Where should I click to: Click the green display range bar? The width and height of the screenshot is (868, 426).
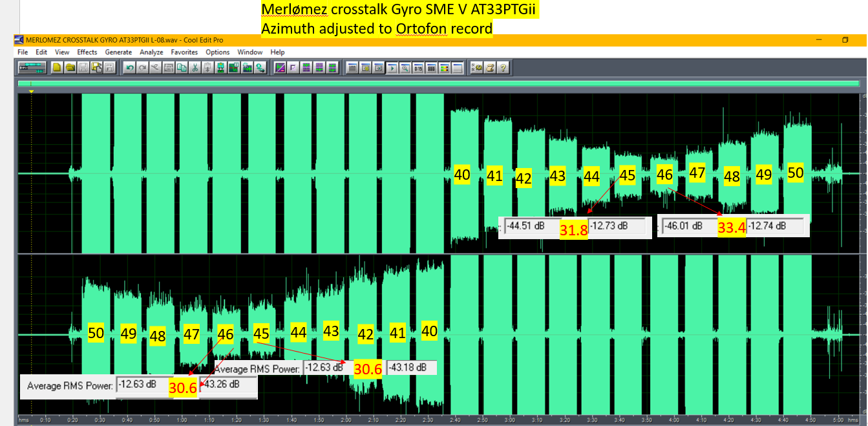(x=439, y=83)
